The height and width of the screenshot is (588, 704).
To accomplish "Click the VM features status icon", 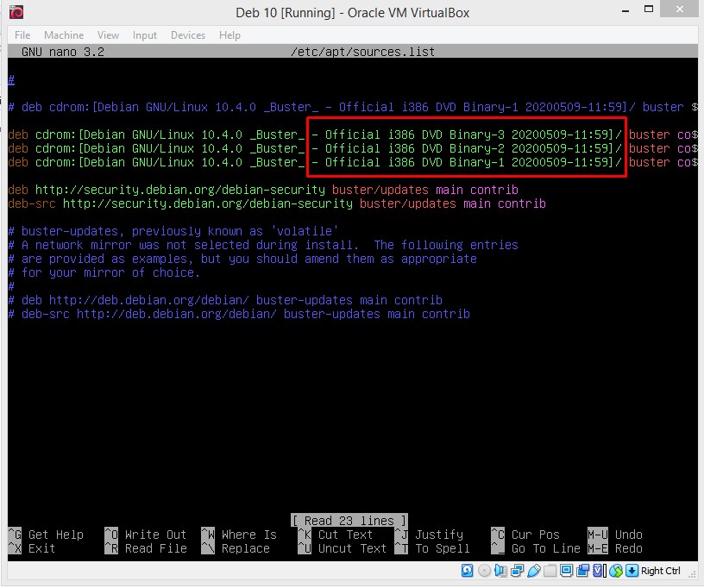I will pyautogui.click(x=597, y=571).
